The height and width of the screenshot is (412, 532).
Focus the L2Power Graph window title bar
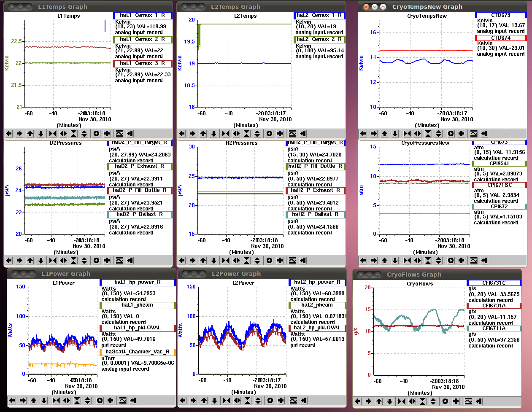(262, 274)
